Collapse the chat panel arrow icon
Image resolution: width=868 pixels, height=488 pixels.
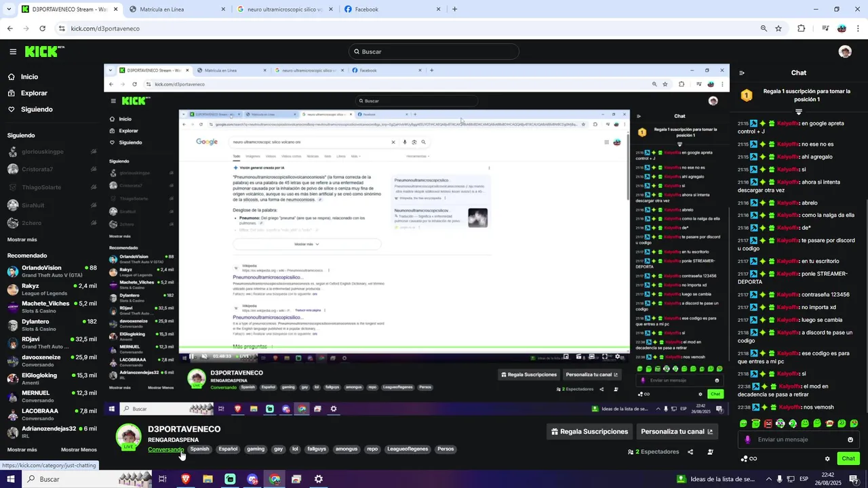tap(742, 73)
